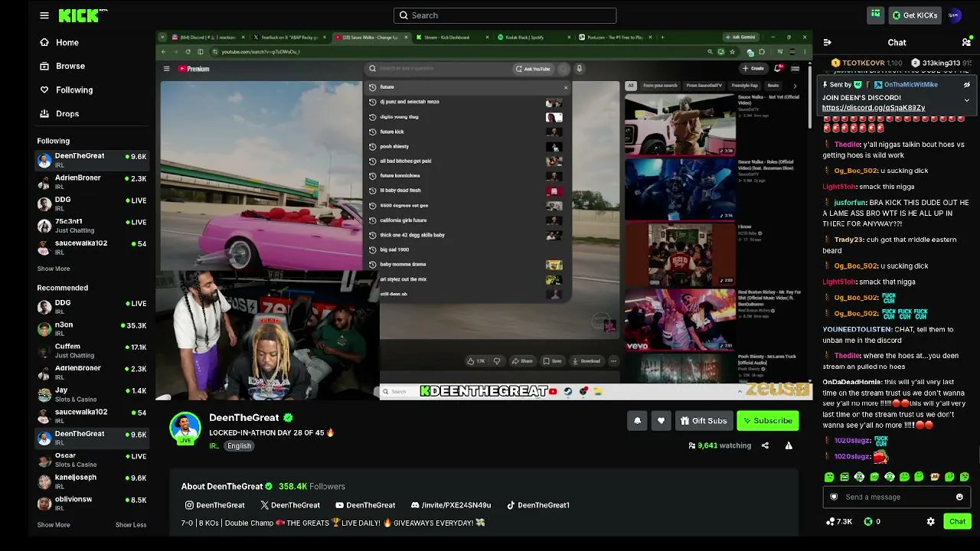Open the pinned Discord invite link
980x551 pixels.
[874, 108]
